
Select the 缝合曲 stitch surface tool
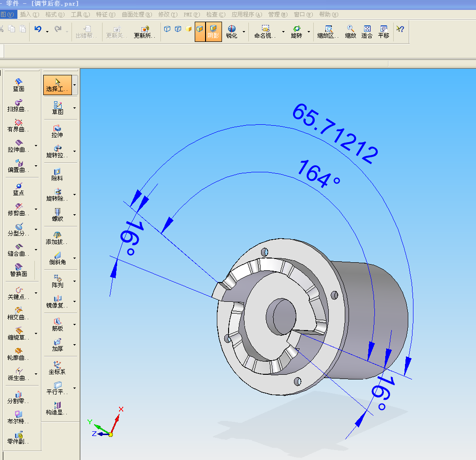pyautogui.click(x=18, y=250)
